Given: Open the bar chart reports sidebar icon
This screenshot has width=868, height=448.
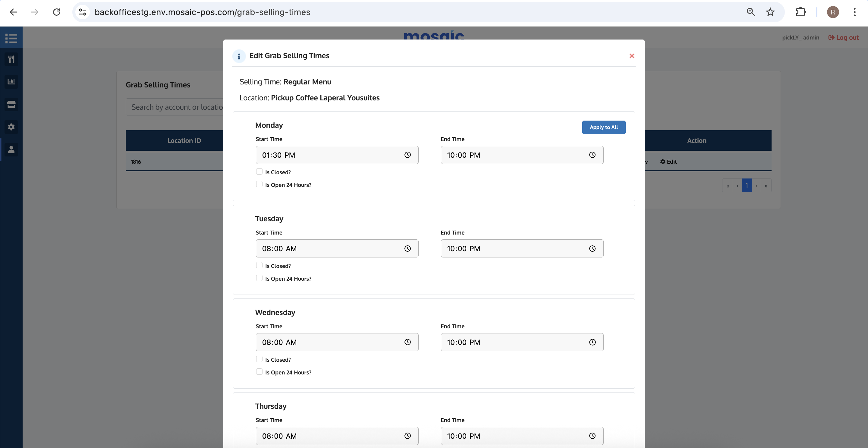Looking at the screenshot, I should pos(11,82).
